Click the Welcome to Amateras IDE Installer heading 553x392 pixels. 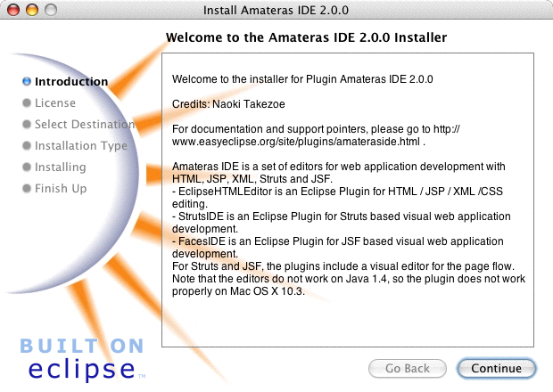[x=306, y=37]
